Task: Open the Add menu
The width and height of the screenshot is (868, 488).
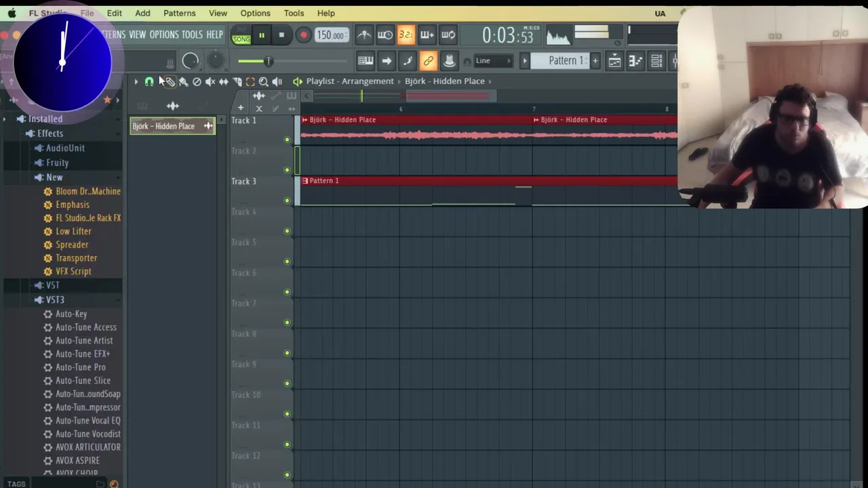Action: click(142, 13)
